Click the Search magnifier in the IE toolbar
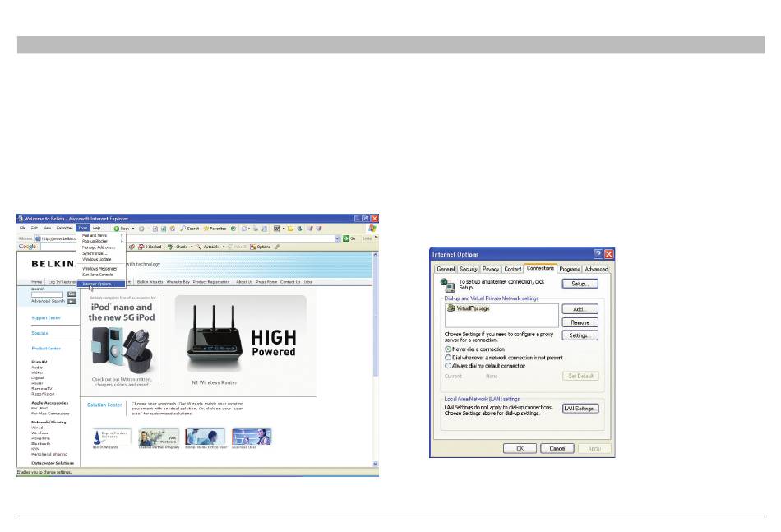The width and height of the screenshot is (781, 532). coord(183,229)
